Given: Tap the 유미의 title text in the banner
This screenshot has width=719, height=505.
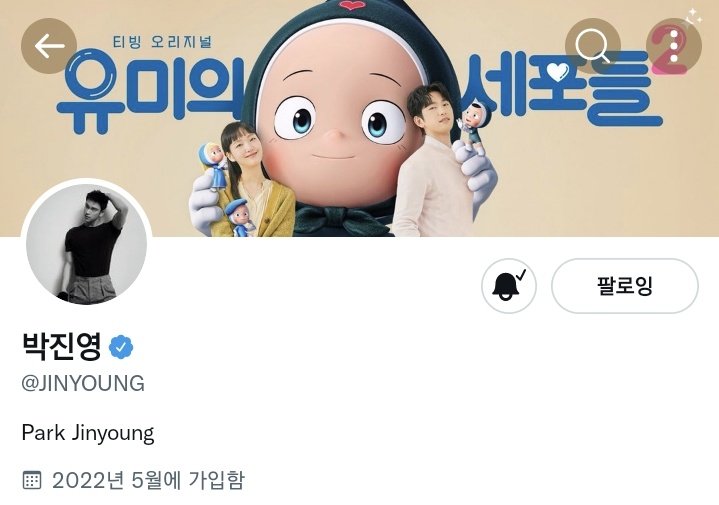Looking at the screenshot, I should (x=151, y=92).
